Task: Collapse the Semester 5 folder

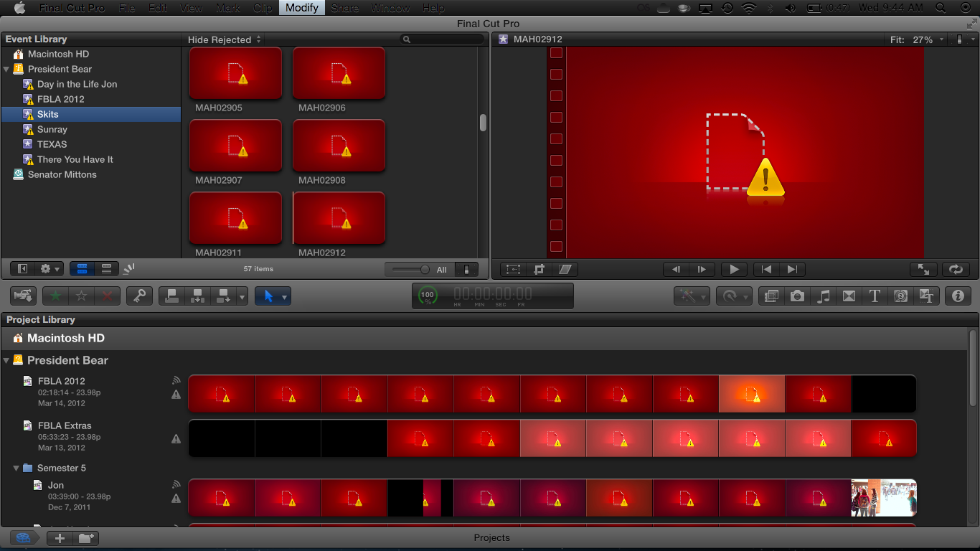Action: [x=16, y=468]
